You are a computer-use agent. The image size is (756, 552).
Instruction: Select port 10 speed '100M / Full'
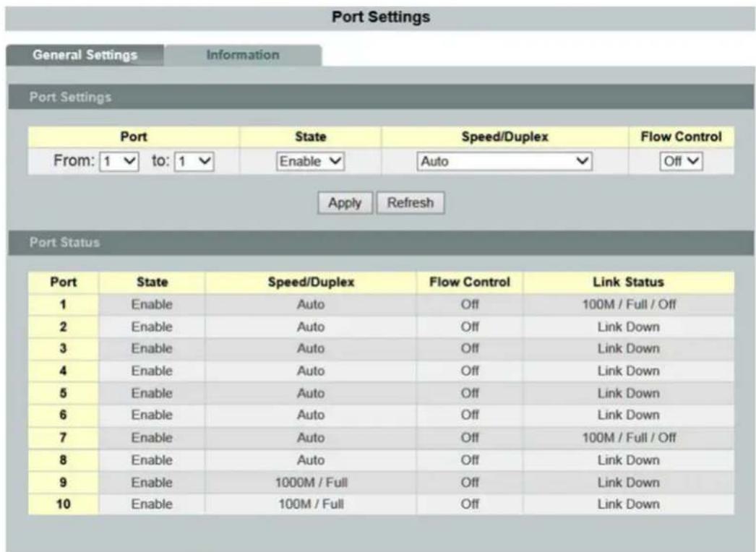[311, 504]
